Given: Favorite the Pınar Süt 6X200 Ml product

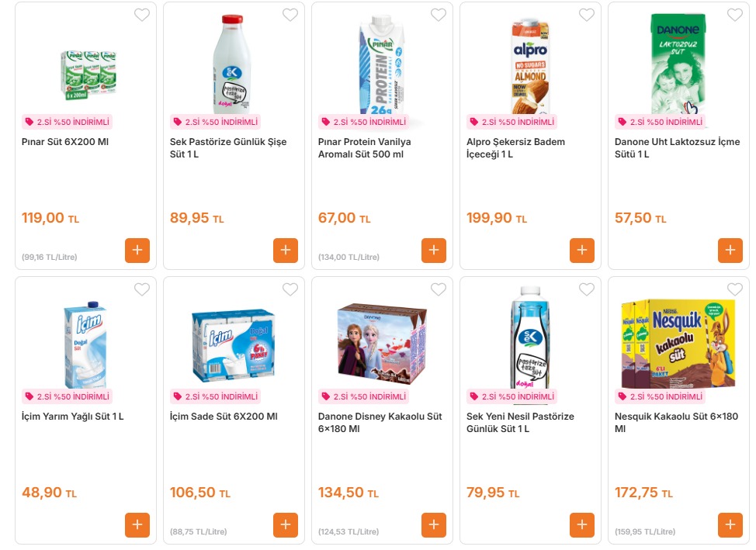Looking at the screenshot, I should click(x=142, y=15).
